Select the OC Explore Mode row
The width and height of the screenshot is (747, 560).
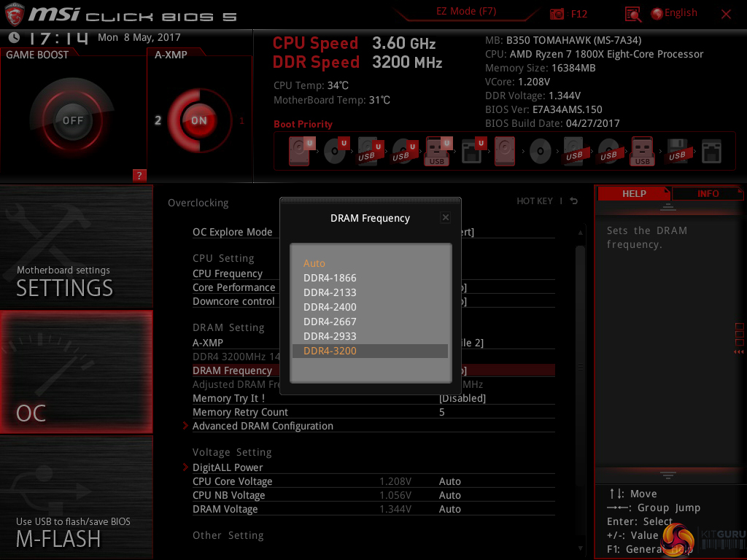pos(373,232)
